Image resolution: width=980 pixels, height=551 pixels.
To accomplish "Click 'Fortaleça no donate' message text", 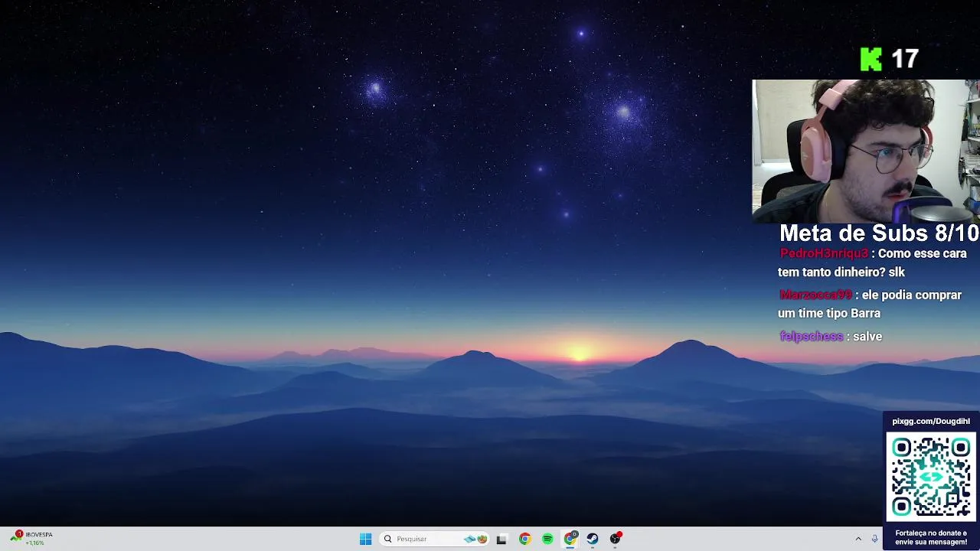I will point(931,537).
